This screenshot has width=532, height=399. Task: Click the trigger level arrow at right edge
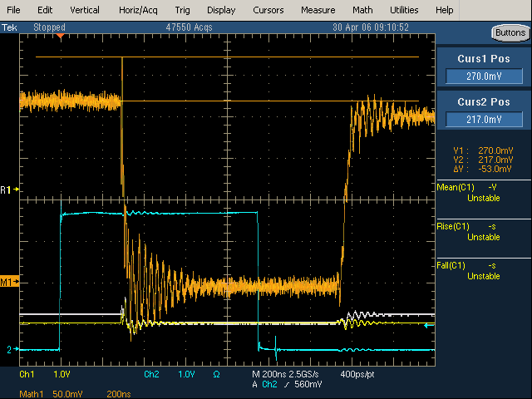tap(429, 326)
